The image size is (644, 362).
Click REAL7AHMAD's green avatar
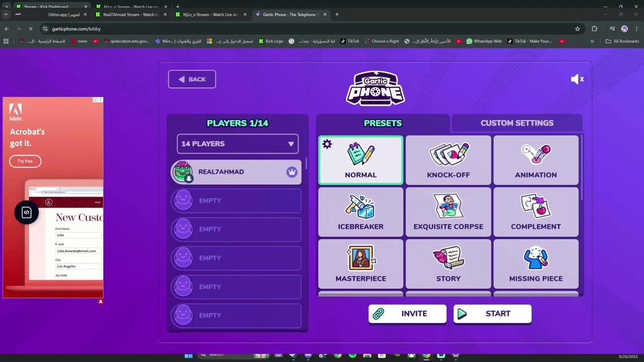[183, 172]
